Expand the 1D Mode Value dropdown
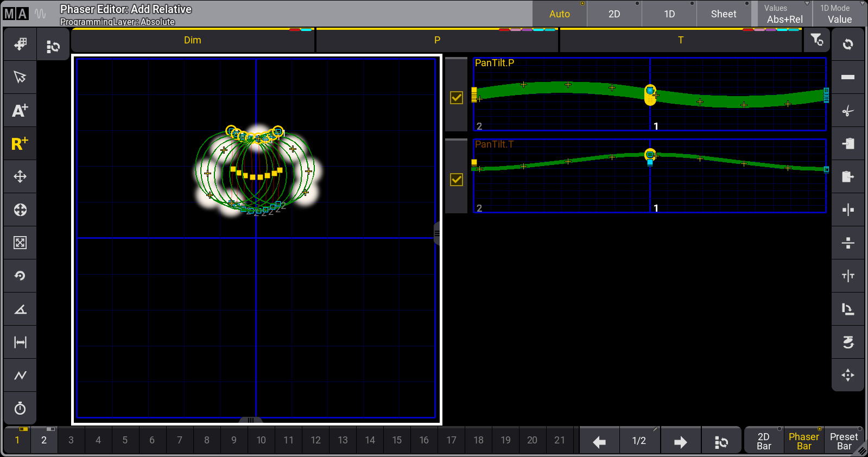This screenshot has height=457, width=868. [839, 14]
